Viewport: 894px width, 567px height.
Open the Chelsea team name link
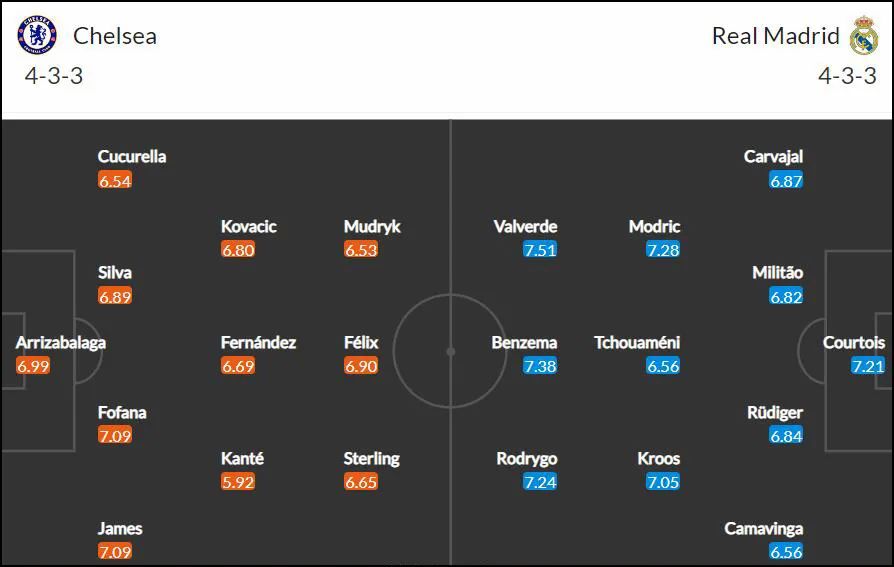click(115, 36)
